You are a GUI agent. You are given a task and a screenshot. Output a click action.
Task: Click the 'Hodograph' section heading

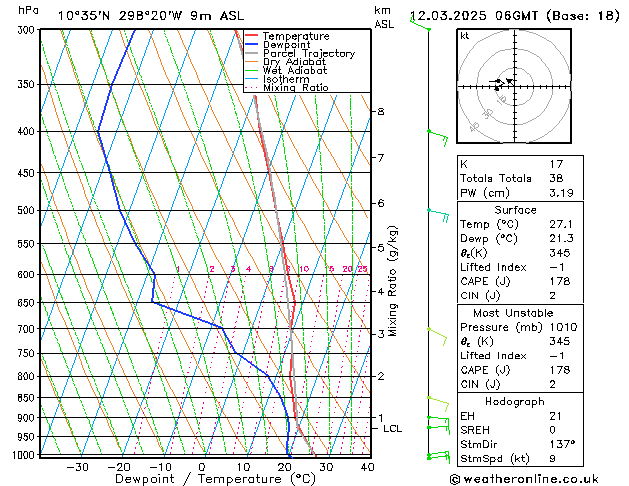click(515, 402)
